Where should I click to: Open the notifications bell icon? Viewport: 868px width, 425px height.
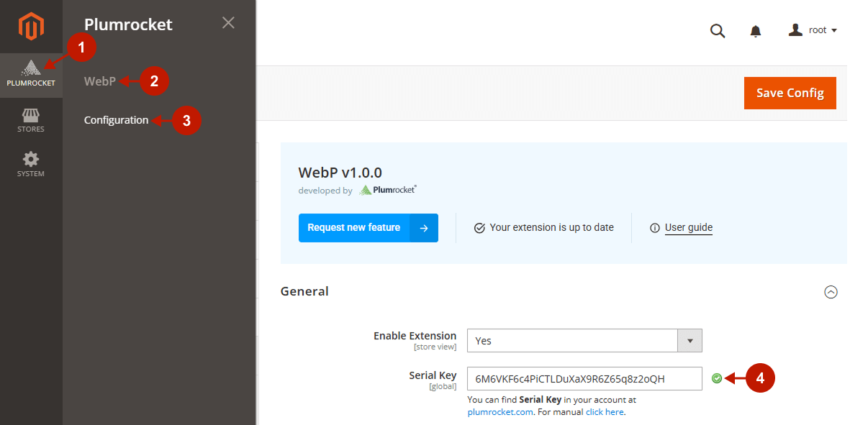pyautogui.click(x=756, y=31)
